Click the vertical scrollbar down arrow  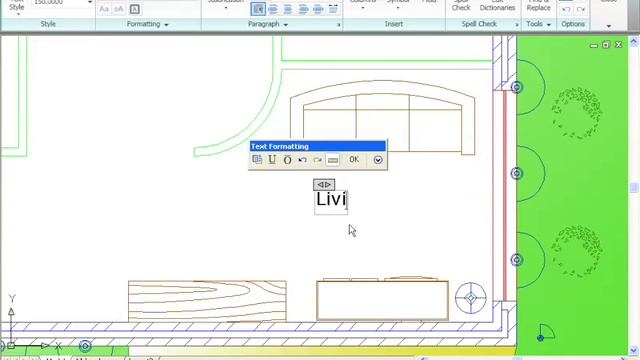(x=634, y=350)
